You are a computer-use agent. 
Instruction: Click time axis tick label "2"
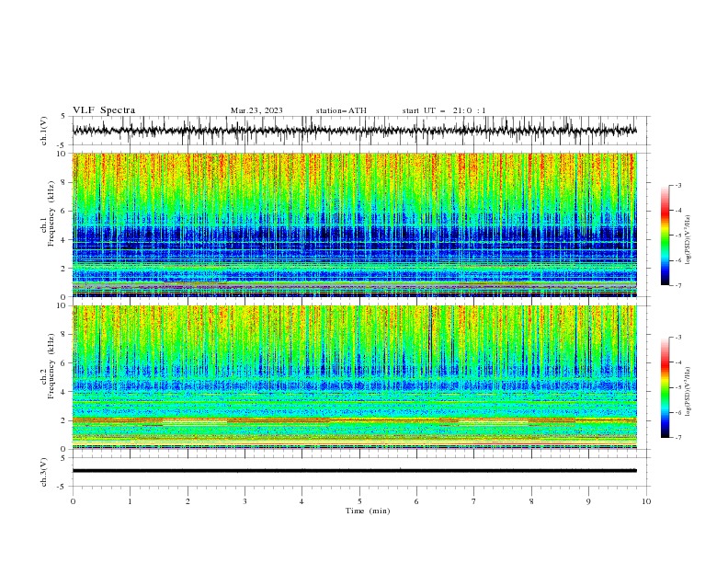point(188,501)
